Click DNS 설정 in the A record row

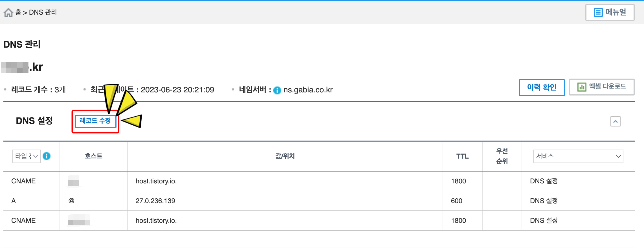[544, 201]
